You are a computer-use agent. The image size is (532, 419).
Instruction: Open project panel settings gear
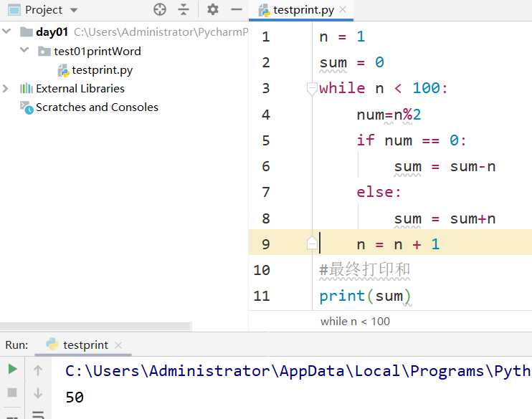[213, 9]
